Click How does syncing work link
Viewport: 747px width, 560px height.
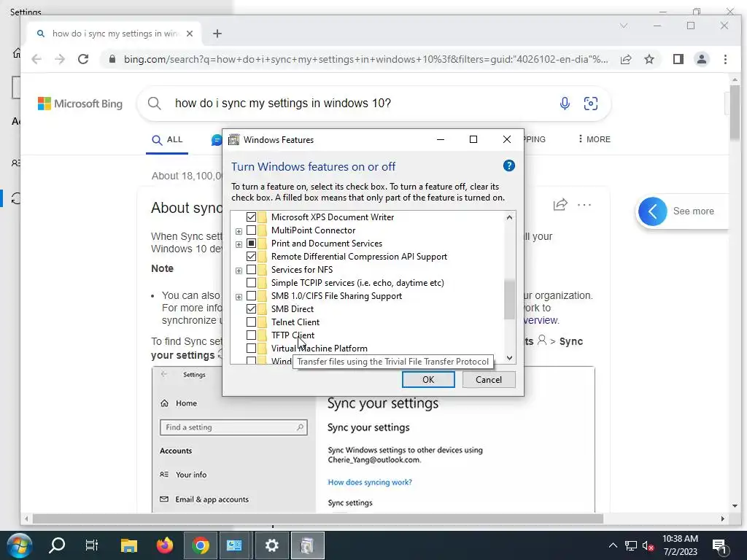click(x=370, y=483)
